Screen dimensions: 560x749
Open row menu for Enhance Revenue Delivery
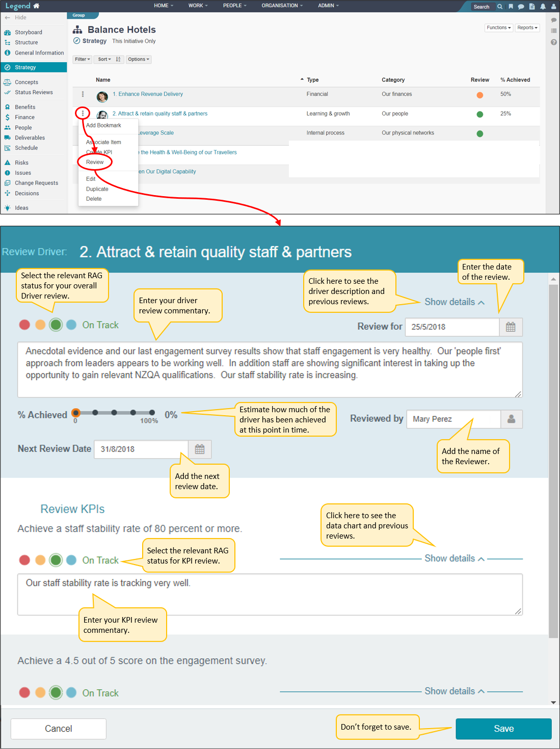(x=83, y=94)
